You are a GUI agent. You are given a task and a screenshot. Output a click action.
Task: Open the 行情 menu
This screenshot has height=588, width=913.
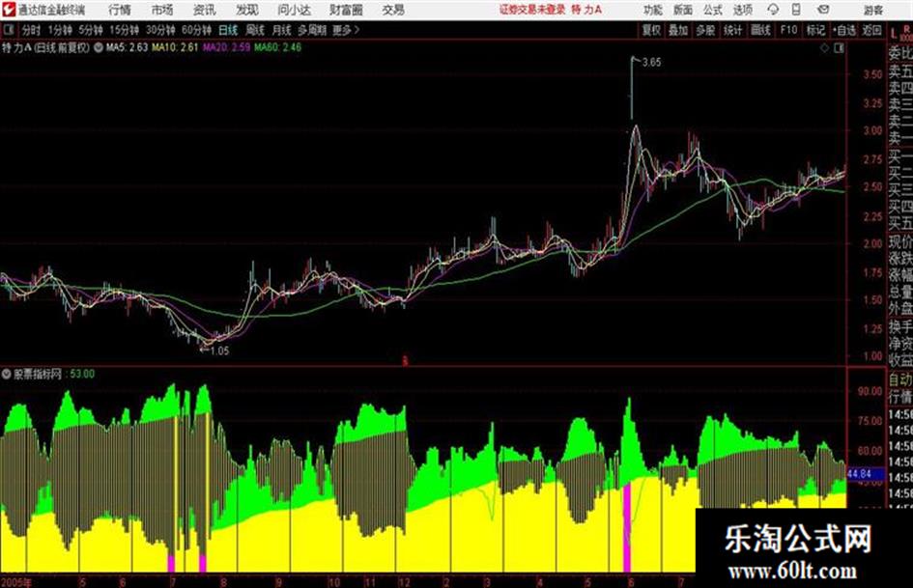(x=120, y=10)
